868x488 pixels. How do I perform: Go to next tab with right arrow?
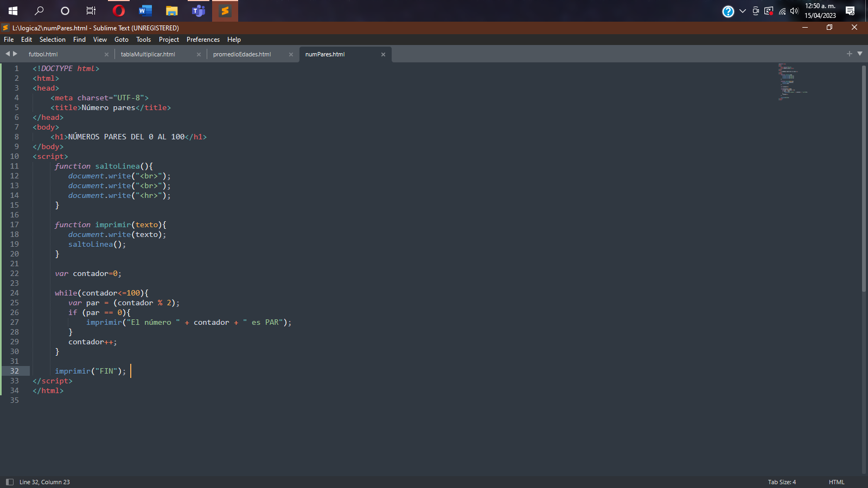click(x=15, y=54)
